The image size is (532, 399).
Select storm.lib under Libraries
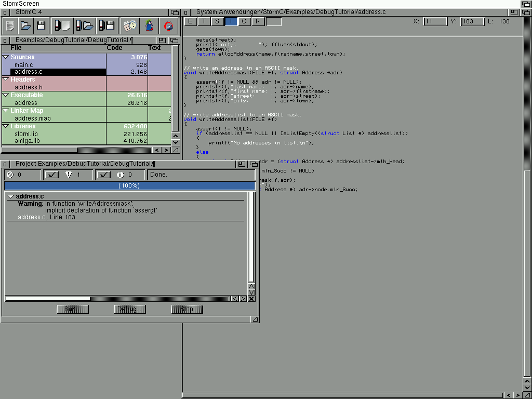coord(26,134)
